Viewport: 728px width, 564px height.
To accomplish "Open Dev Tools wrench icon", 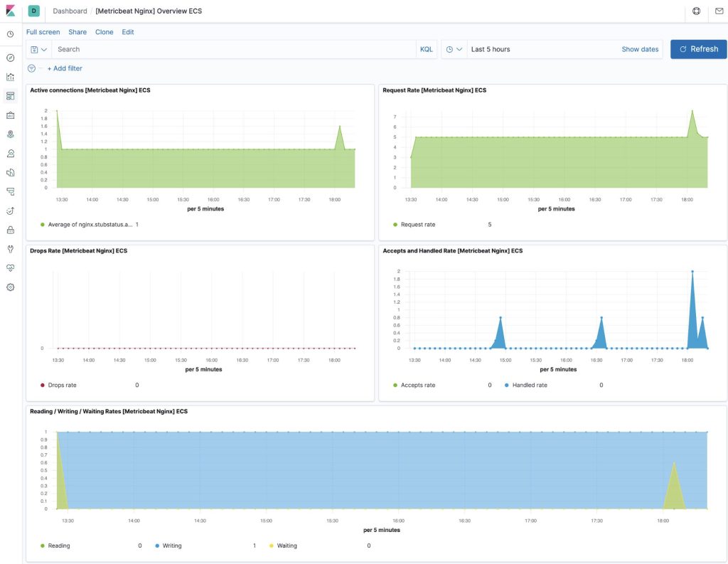I will 10,249.
